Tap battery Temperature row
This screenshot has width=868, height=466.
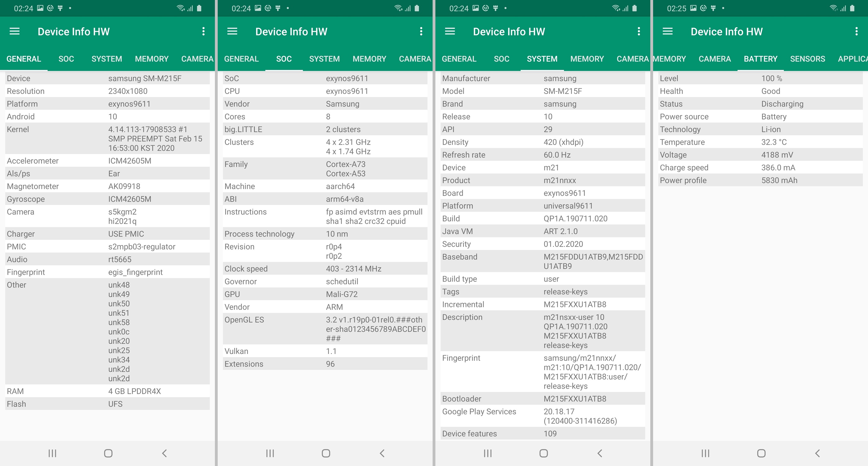pyautogui.click(x=760, y=142)
